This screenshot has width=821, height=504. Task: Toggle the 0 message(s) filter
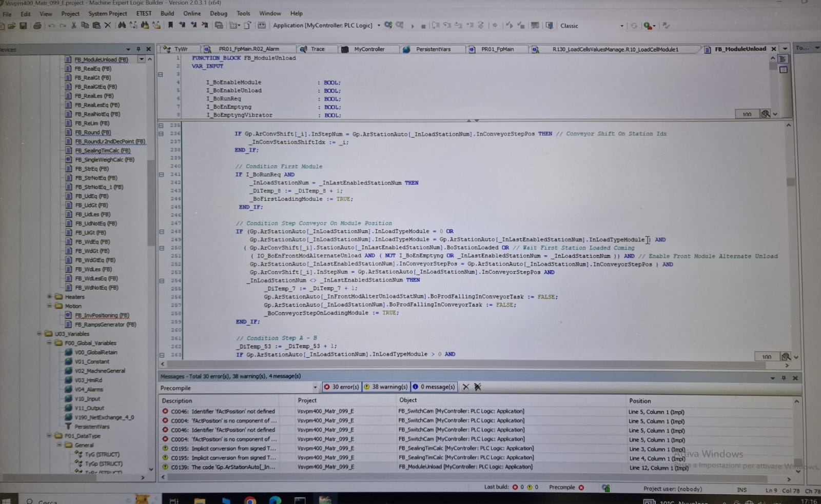click(x=434, y=387)
